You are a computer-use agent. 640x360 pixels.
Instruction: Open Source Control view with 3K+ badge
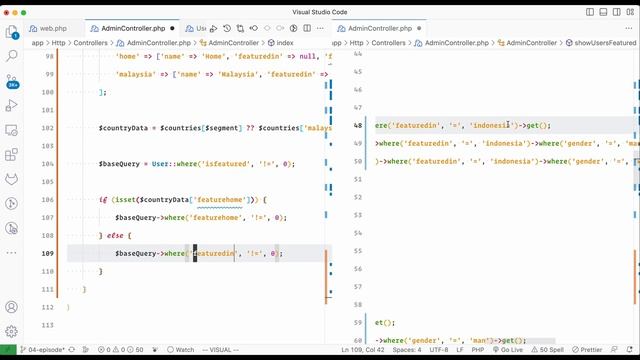[x=12, y=81]
